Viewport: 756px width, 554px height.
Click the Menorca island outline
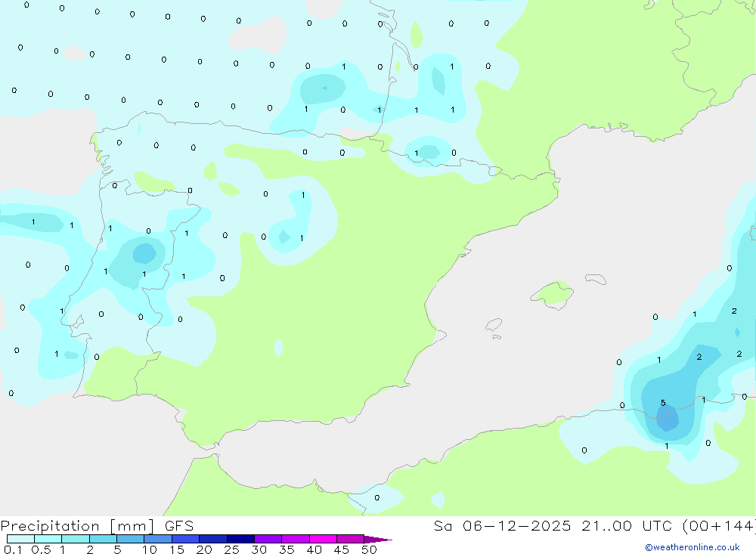[596, 279]
